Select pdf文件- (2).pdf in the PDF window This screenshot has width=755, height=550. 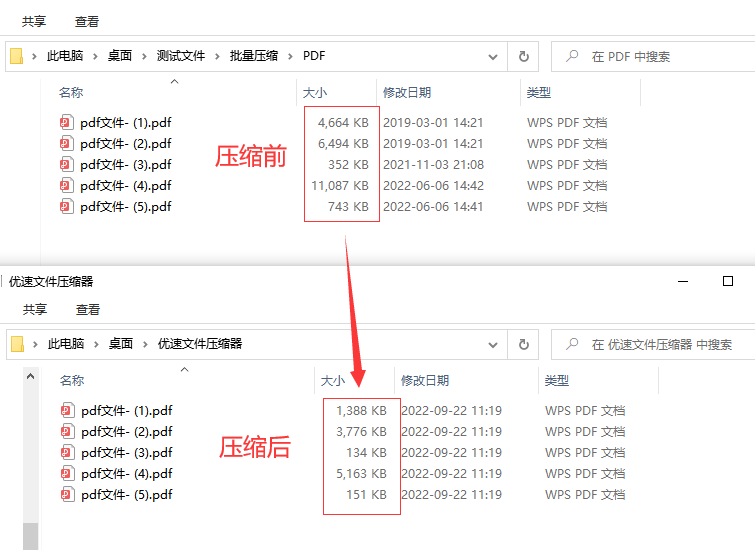pyautogui.click(x=126, y=144)
